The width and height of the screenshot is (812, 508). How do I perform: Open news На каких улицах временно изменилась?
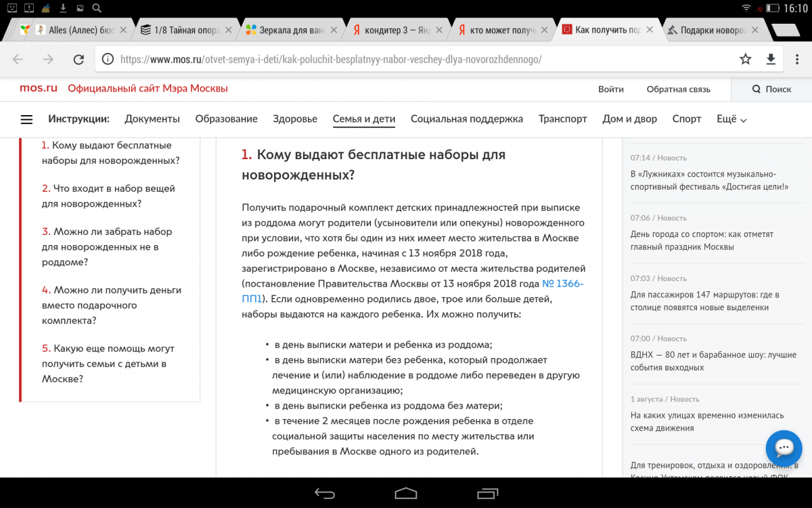[x=706, y=421]
